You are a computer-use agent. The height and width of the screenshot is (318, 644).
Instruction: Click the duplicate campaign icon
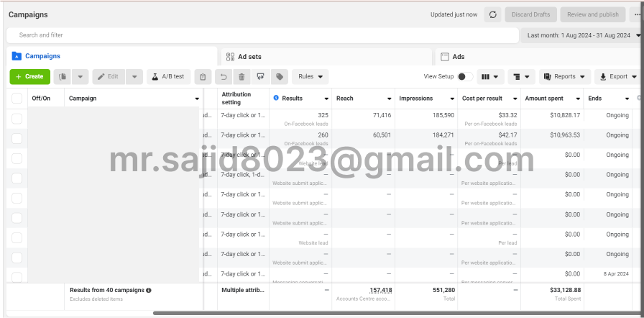point(64,76)
